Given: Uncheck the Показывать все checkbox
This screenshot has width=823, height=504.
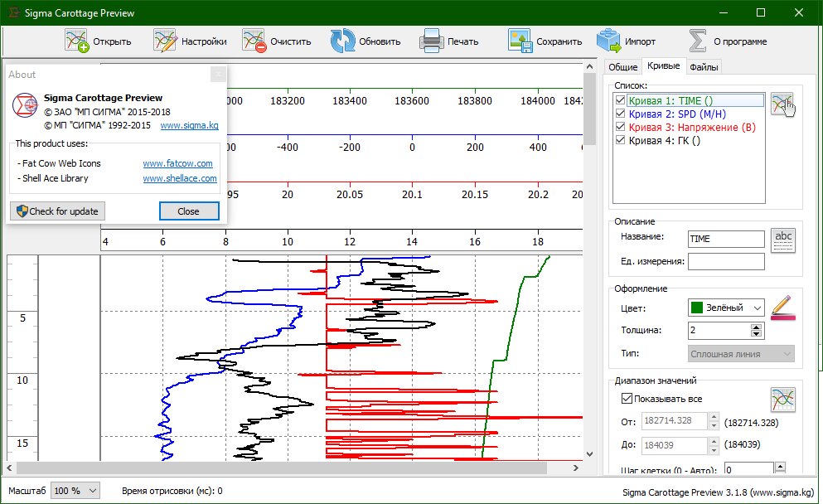Looking at the screenshot, I should [x=627, y=399].
